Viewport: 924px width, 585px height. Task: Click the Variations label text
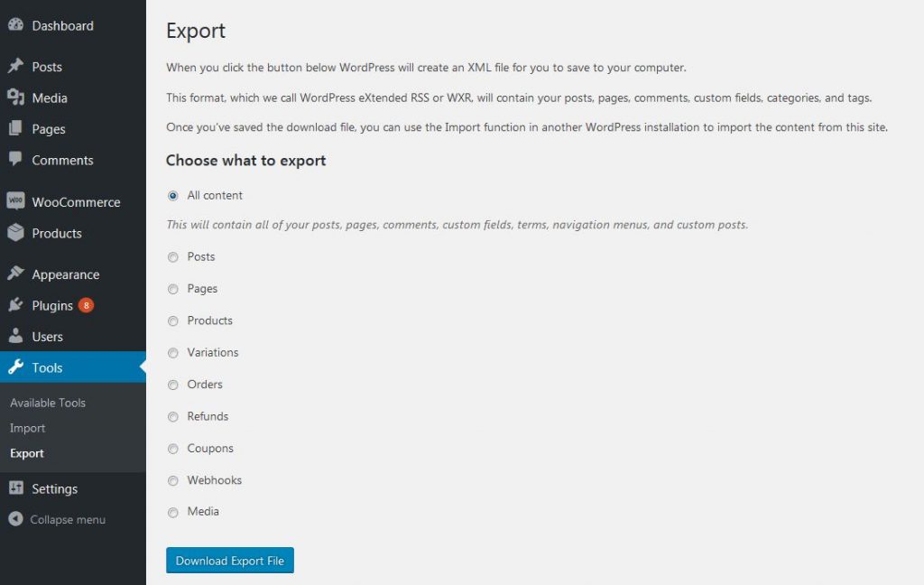pos(213,352)
